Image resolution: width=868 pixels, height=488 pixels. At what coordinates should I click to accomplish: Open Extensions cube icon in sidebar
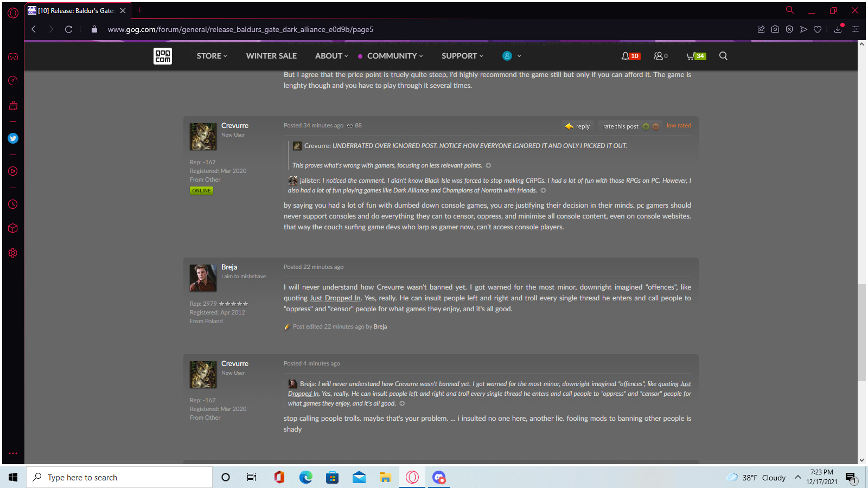tap(13, 228)
